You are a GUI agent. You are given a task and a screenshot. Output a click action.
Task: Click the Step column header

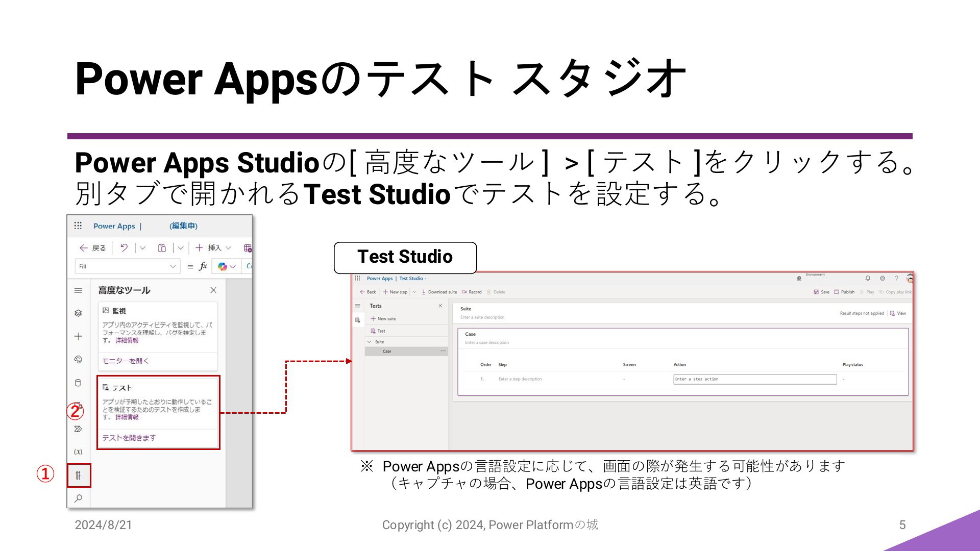click(502, 365)
